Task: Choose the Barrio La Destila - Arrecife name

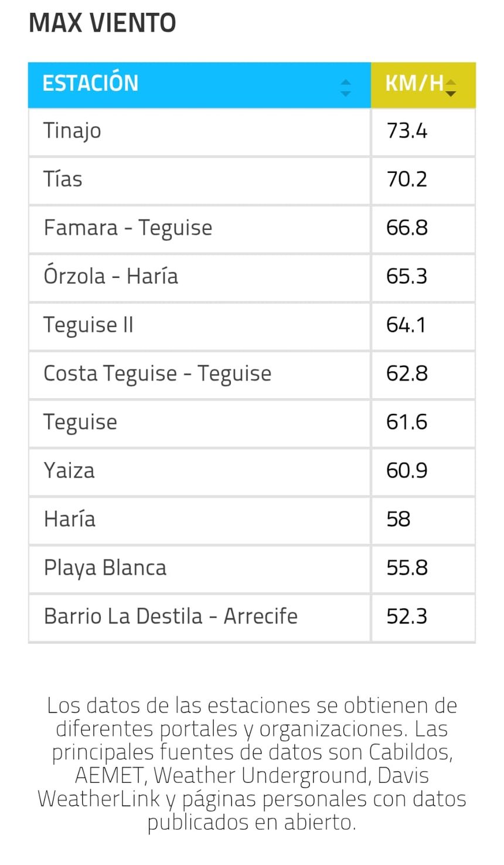Action: coord(171,617)
